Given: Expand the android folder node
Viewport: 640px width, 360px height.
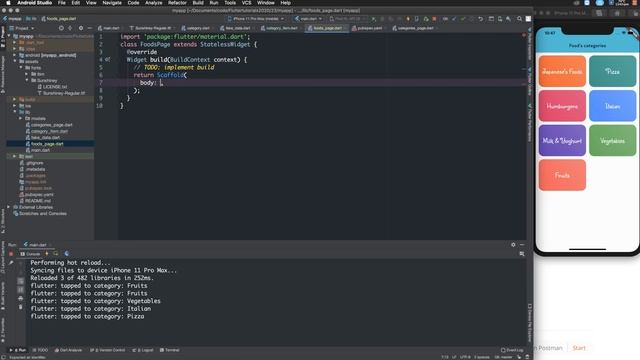Looking at the screenshot, I should point(15,55).
